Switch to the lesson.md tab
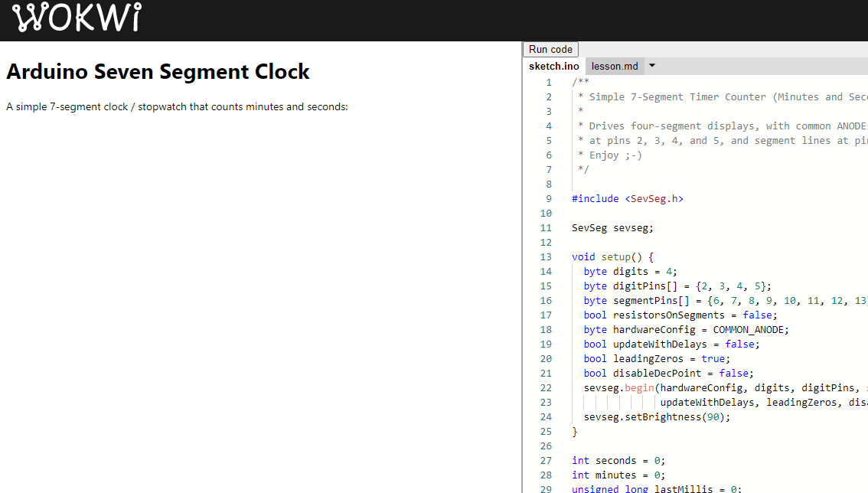Viewport: 868px width, 493px height. (615, 66)
